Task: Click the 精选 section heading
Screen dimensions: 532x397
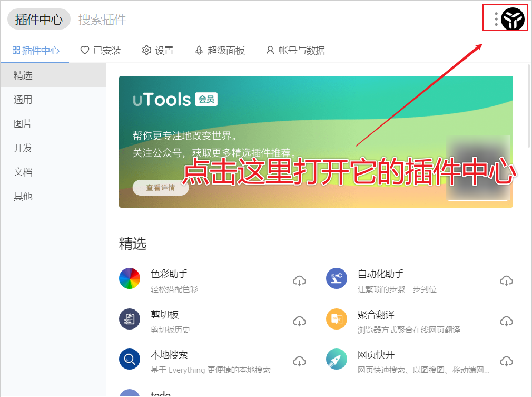Action: (x=133, y=244)
